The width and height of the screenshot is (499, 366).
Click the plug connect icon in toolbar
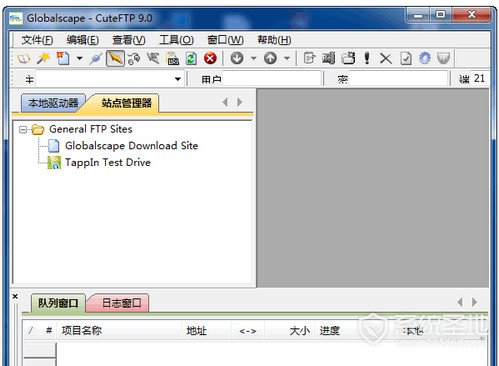pos(96,59)
